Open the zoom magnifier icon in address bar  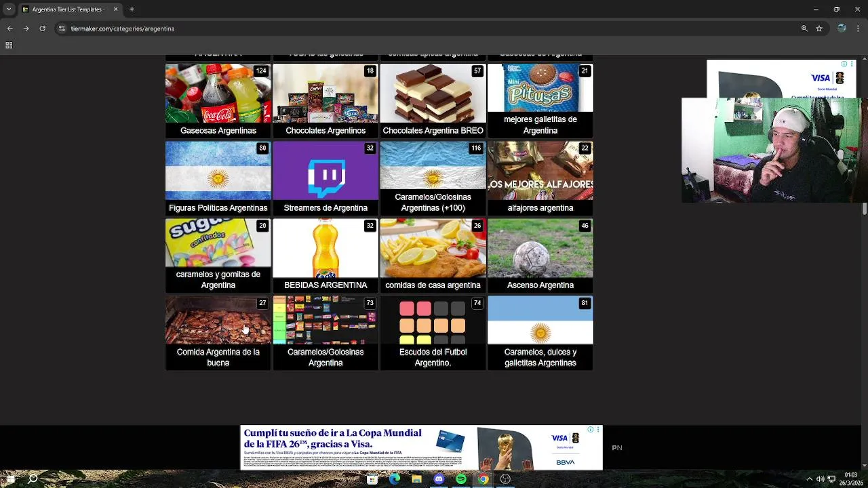(x=804, y=28)
